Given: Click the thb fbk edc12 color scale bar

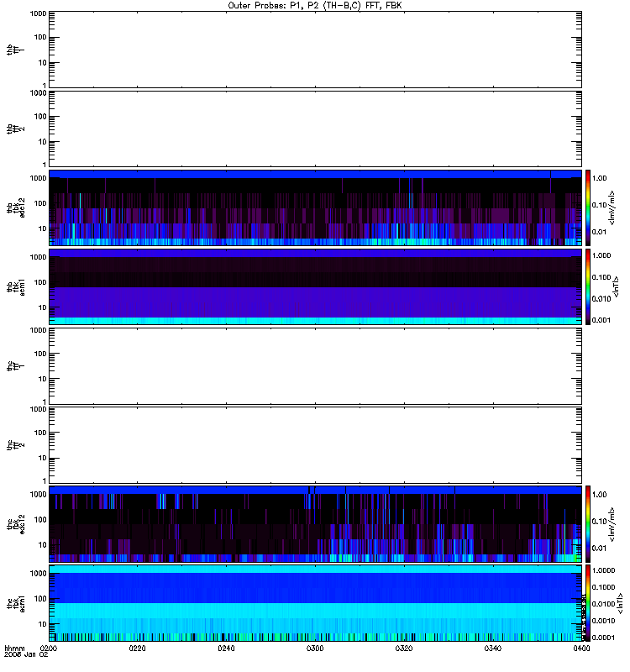Looking at the screenshot, I should (588, 207).
